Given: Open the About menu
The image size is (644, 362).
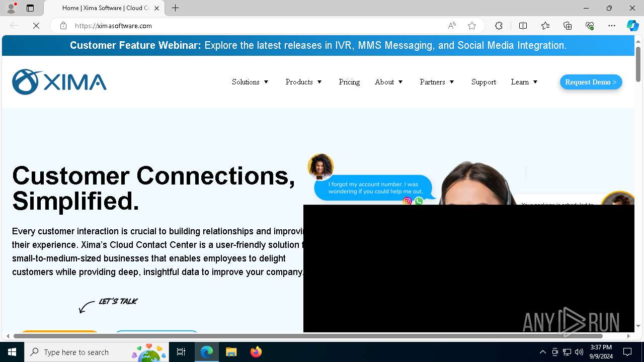Looking at the screenshot, I should click(384, 82).
